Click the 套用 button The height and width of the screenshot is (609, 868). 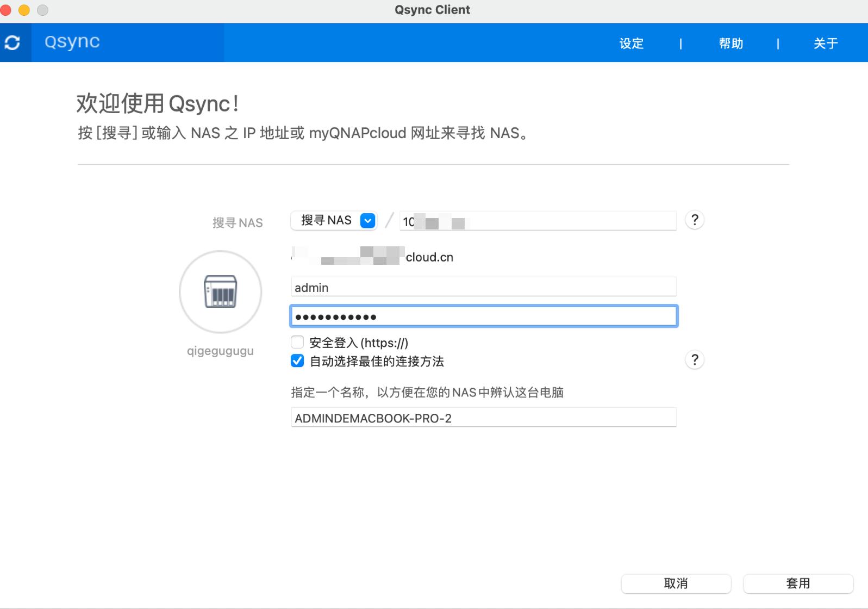(798, 583)
